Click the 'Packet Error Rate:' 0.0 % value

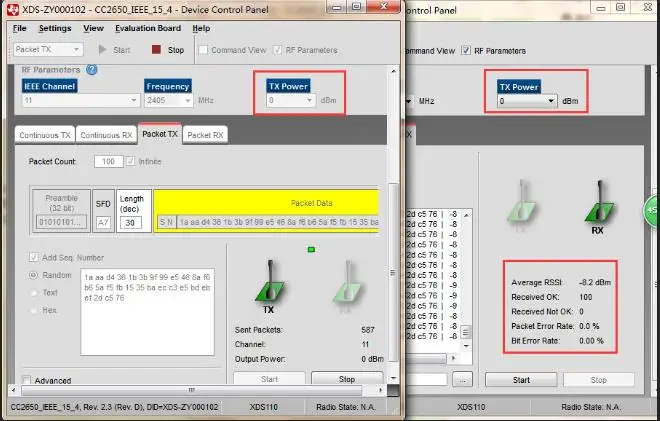[589, 326]
